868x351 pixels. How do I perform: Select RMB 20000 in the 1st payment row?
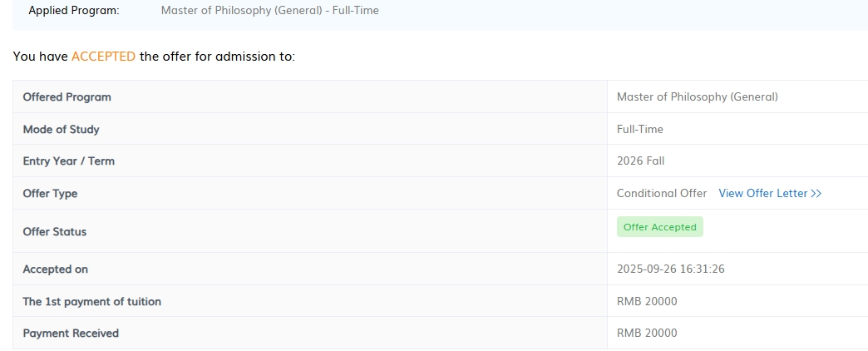(x=647, y=301)
